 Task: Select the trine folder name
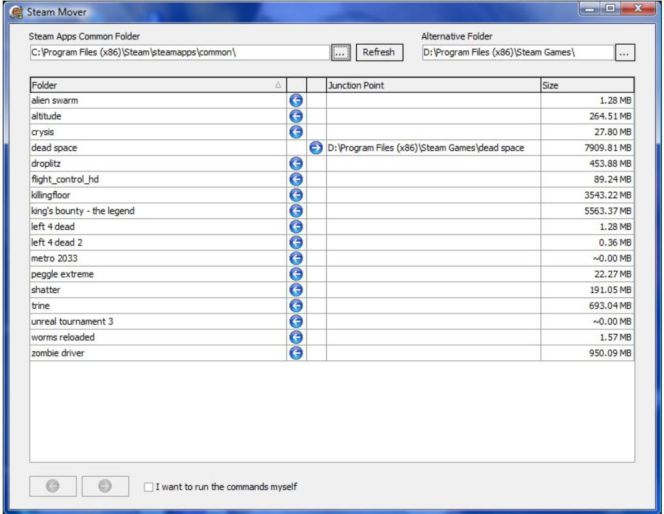coord(40,305)
